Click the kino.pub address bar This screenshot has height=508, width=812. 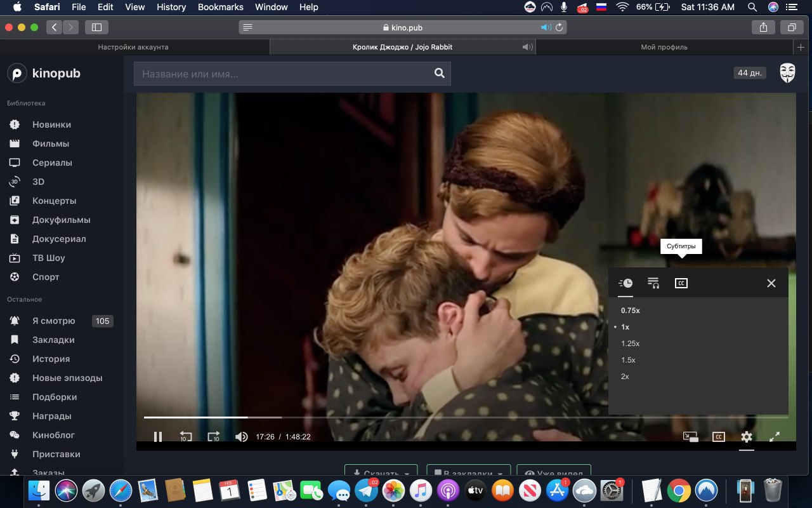pos(403,27)
